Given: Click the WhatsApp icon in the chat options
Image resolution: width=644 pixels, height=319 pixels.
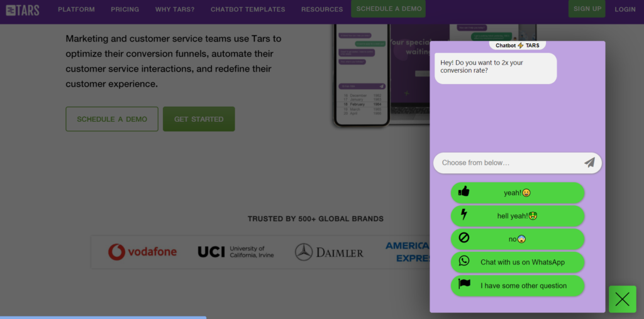Looking at the screenshot, I should [464, 261].
